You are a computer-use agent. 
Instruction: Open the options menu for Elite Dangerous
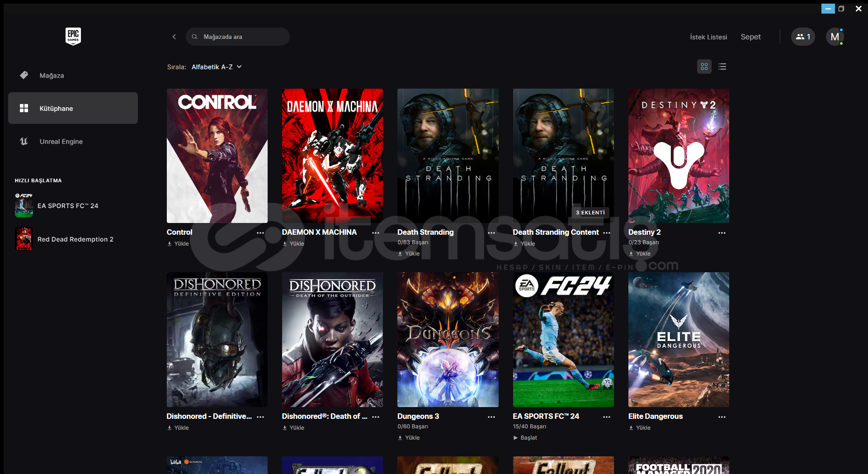[x=722, y=417]
